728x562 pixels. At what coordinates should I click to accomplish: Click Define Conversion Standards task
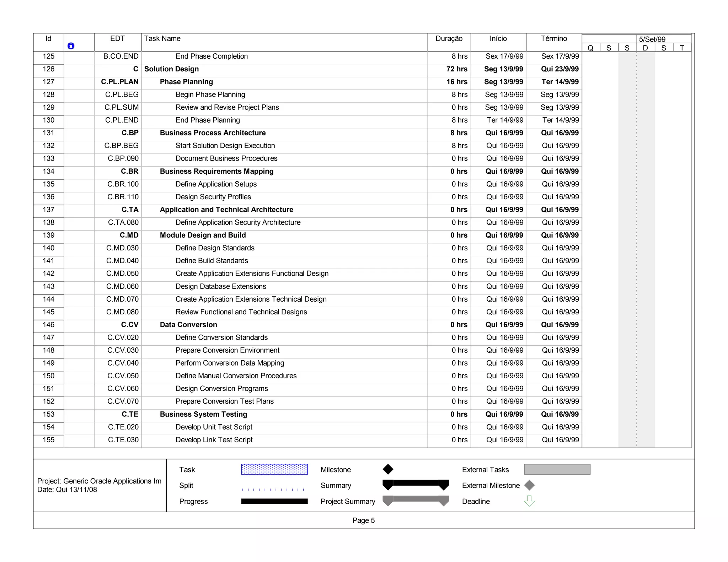coord(221,337)
